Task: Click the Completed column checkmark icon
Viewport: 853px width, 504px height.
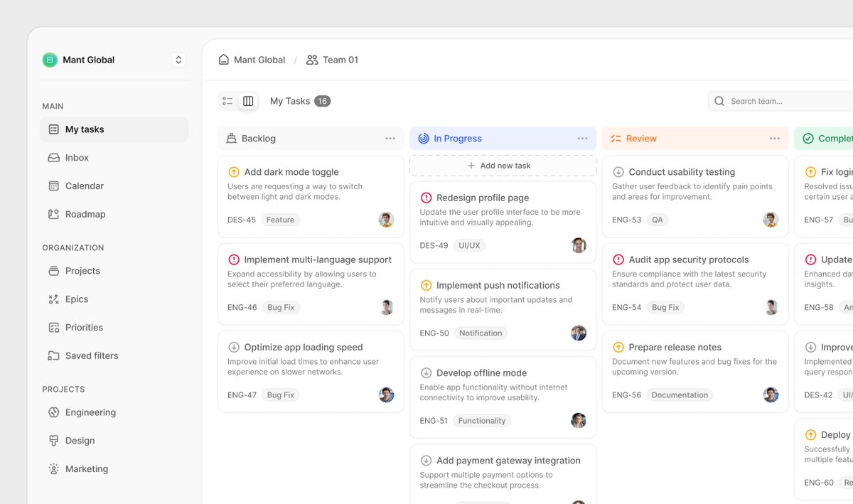Action: [808, 139]
